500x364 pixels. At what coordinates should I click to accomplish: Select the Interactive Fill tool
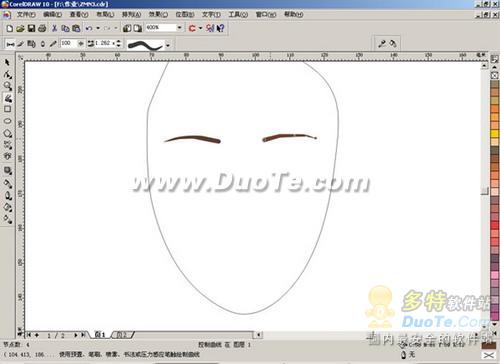[7, 219]
